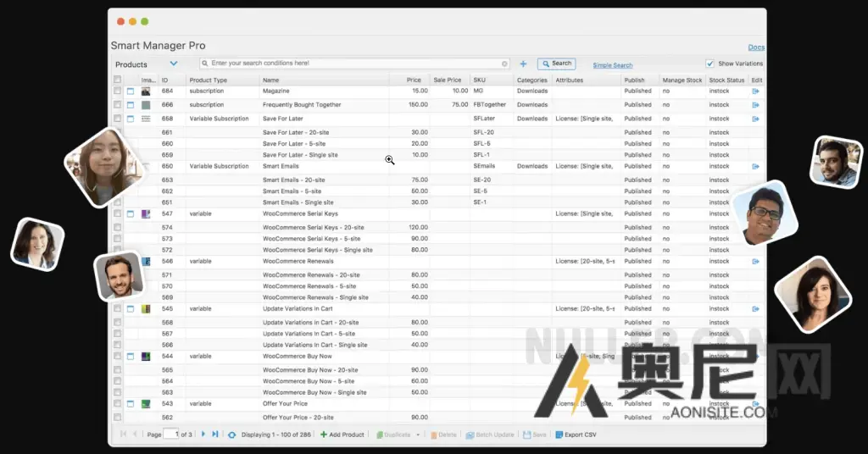Go to the first page arrow
868x454 pixels.
(x=124, y=435)
